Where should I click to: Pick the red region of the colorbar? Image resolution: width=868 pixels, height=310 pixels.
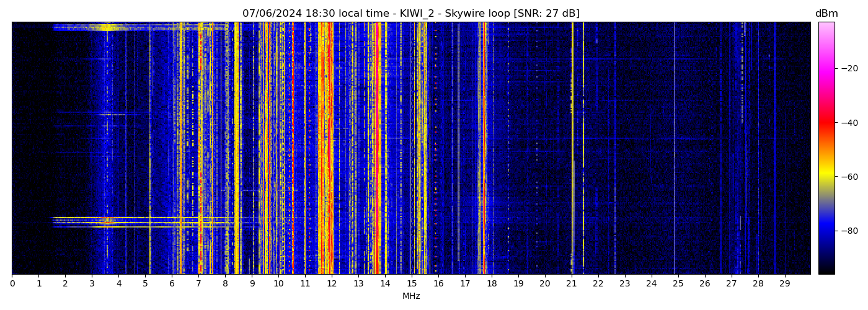coord(826,124)
